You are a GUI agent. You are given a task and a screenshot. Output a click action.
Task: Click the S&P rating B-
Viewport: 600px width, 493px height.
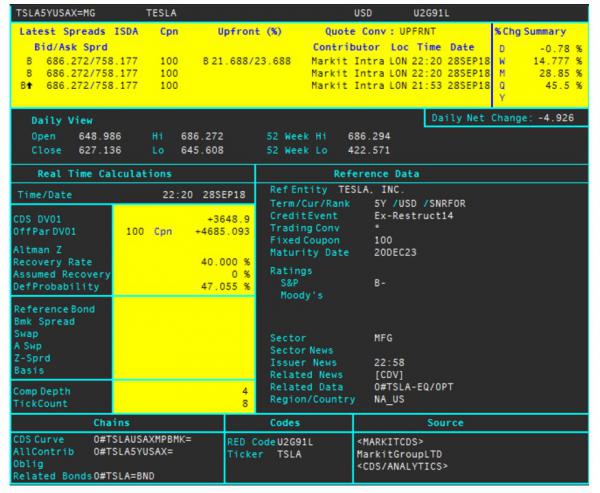click(x=380, y=283)
